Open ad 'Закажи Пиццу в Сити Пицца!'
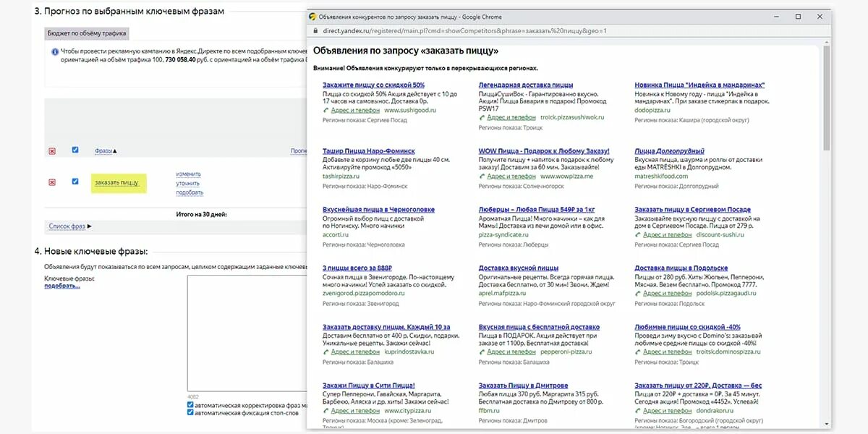Viewport: 868px width, 434px height. pos(367,386)
